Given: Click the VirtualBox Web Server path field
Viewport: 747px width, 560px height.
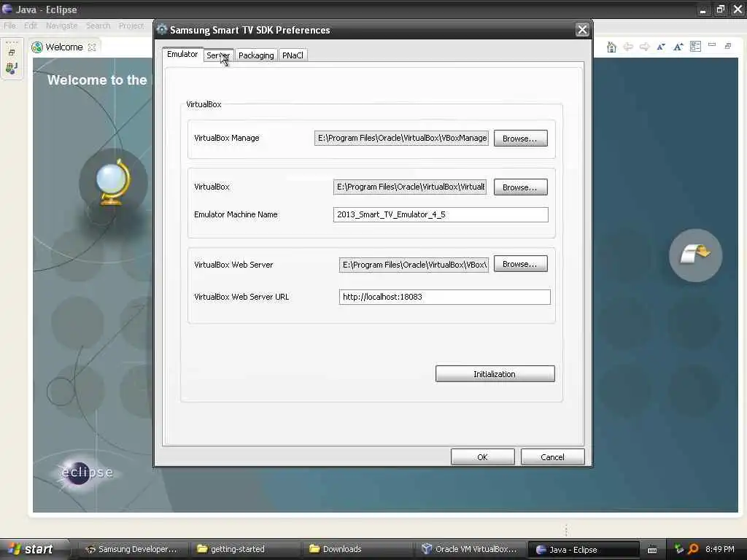Looking at the screenshot, I should [x=414, y=265].
